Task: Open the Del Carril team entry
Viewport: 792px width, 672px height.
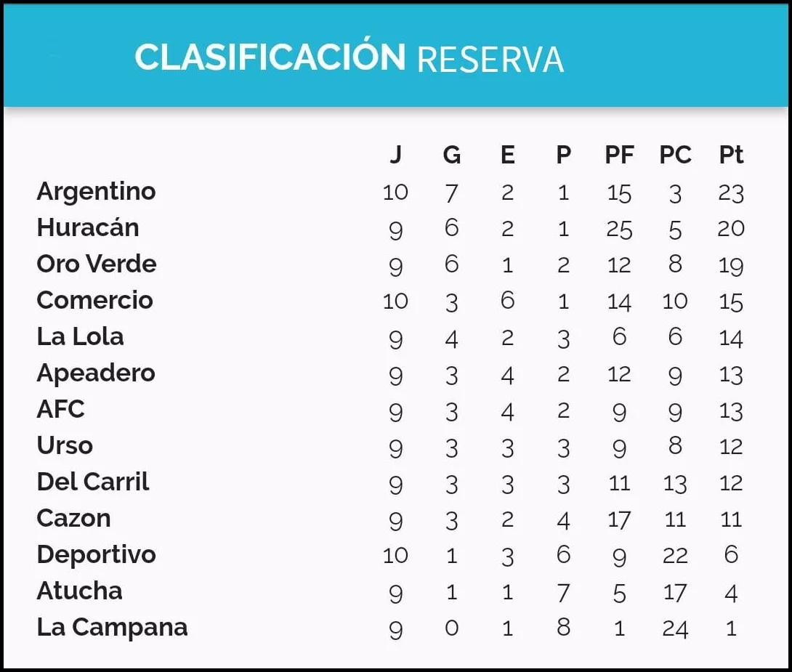Action: point(92,482)
